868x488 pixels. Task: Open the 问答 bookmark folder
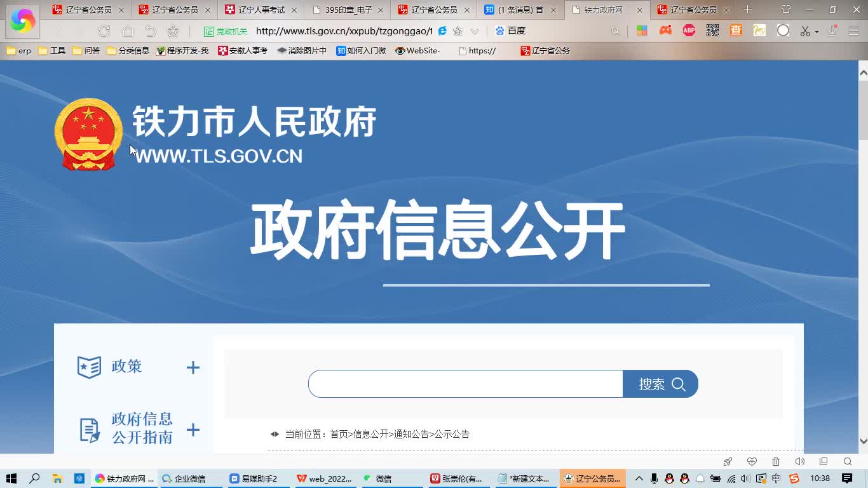pyautogui.click(x=86, y=51)
